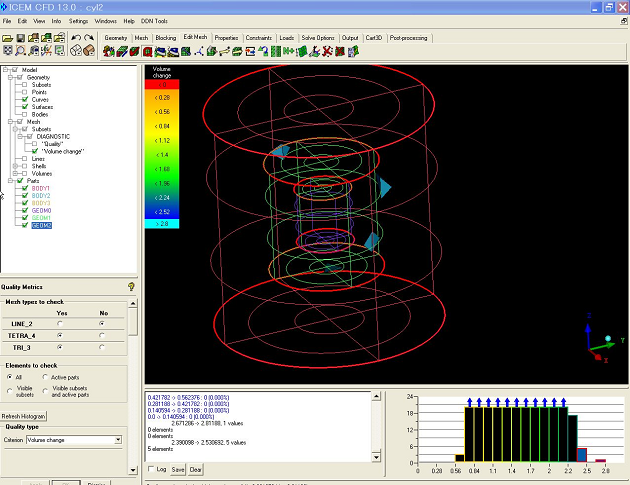Screen dimensions: 630x485
Task: Click the Quality Metrics help lightbulb icon
Action: tap(131, 286)
